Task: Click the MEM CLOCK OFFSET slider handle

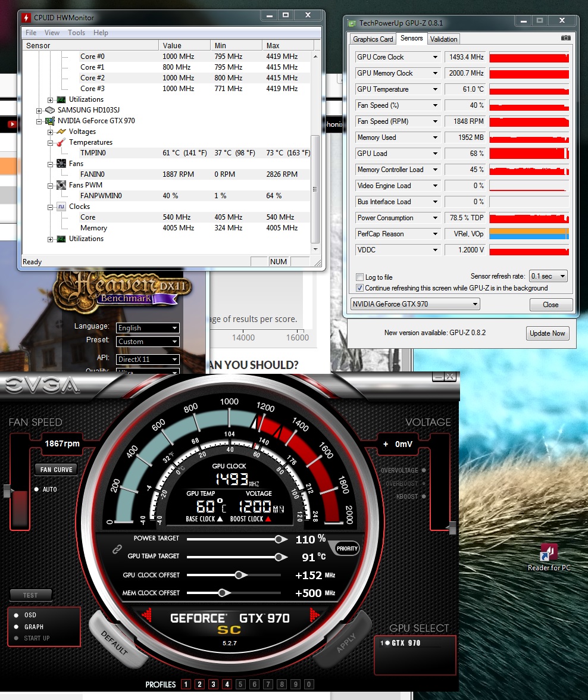Action: point(223,593)
